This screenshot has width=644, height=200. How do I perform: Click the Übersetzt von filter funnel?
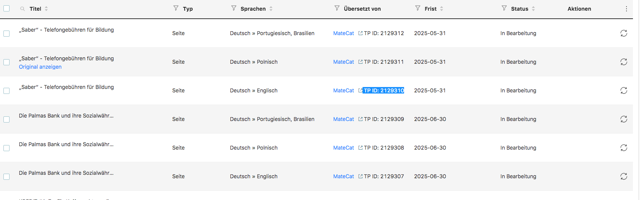337,8
